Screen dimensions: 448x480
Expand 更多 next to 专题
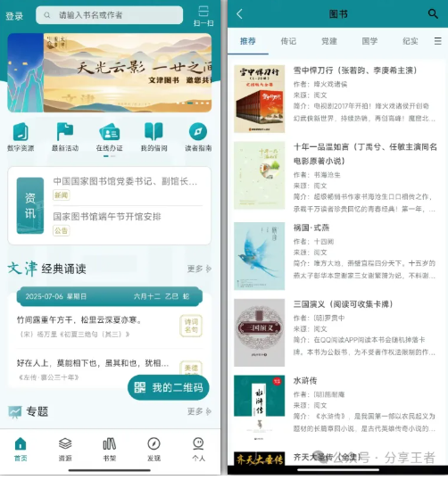point(199,411)
